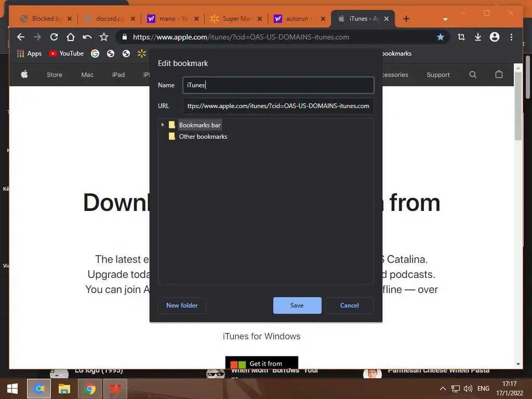Cancel the Edit bookmark dialog
This screenshot has height=399, width=532.
point(350,305)
